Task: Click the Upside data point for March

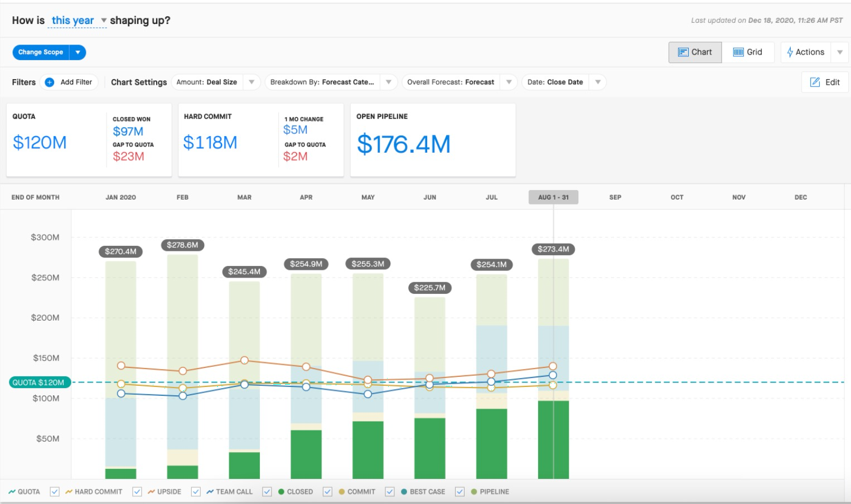Action: (x=244, y=360)
